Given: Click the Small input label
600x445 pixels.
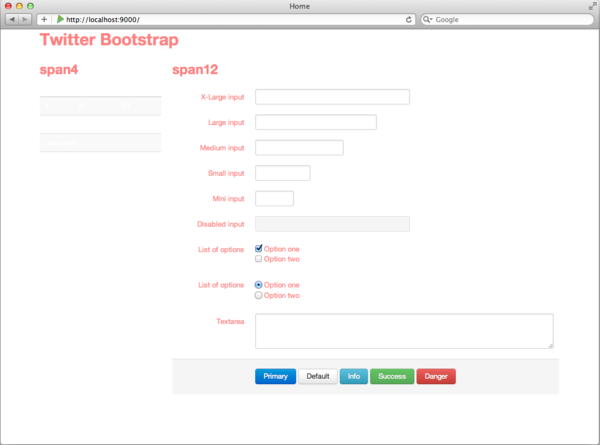Looking at the screenshot, I should (x=226, y=173).
